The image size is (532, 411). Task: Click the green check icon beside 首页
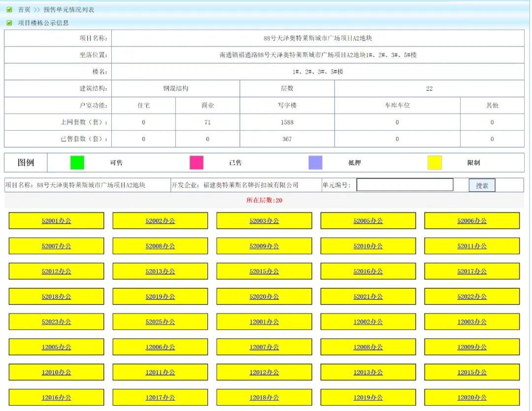[x=9, y=9]
